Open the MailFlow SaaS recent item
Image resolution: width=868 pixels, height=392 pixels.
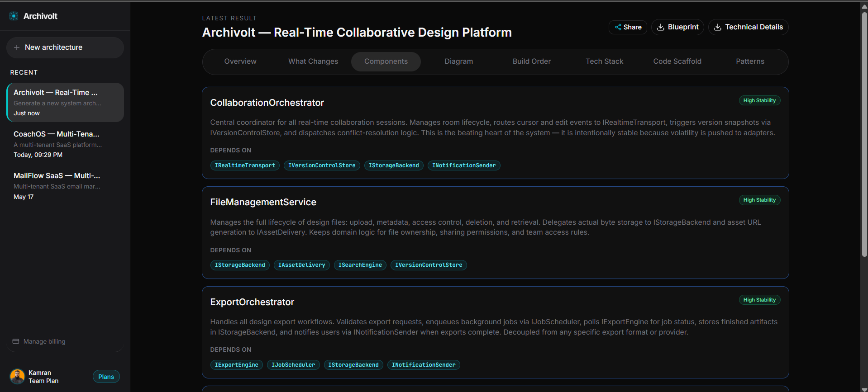click(x=65, y=185)
